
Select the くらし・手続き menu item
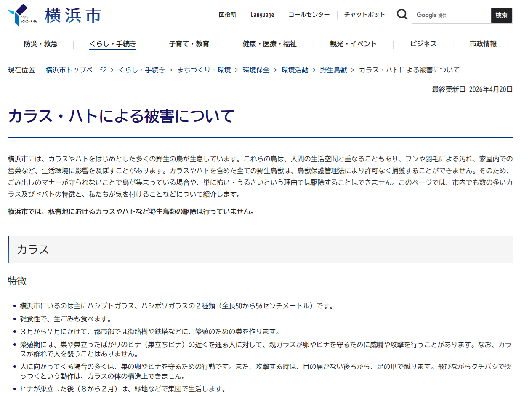113,44
